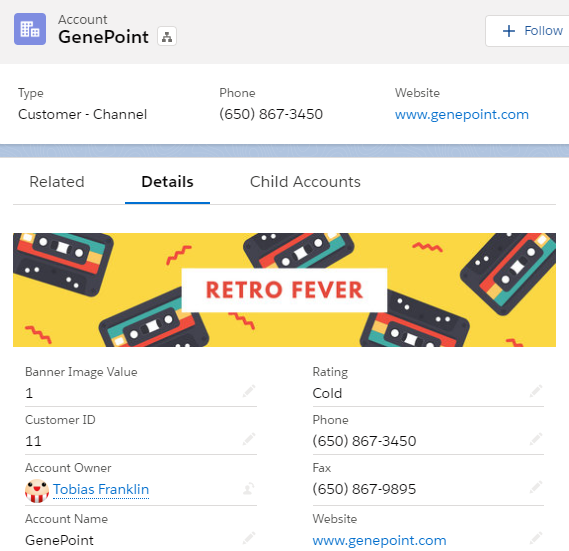Viewport: 569px width, 551px height.
Task: Edit Banner Image Value with pencil icon
Action: tap(249, 391)
